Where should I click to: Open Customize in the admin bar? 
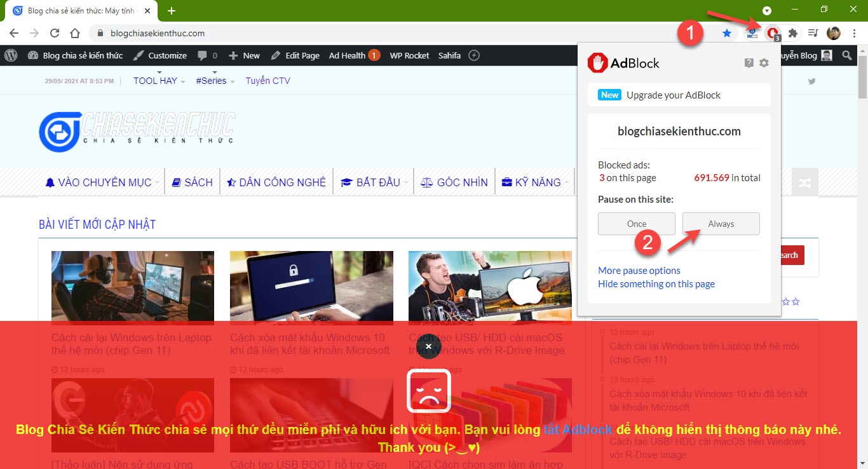coord(159,55)
